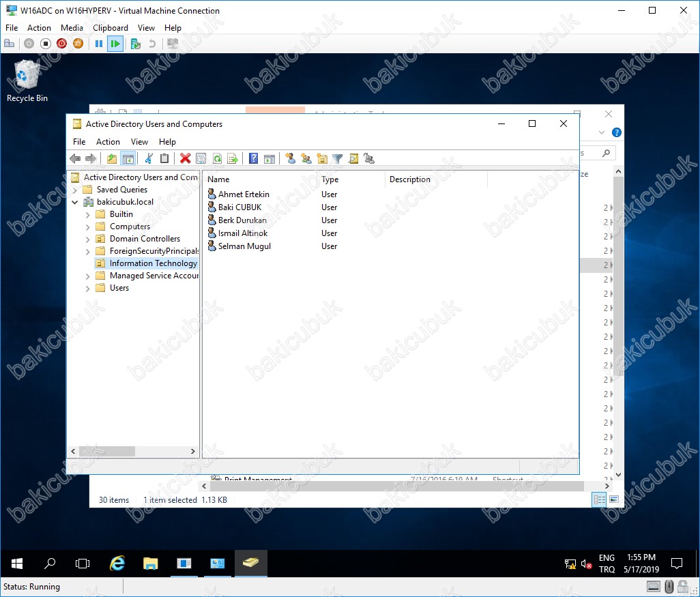Viewport: 700px width, 597px height.
Task: Expand the Saved Queries node
Action: pyautogui.click(x=75, y=190)
